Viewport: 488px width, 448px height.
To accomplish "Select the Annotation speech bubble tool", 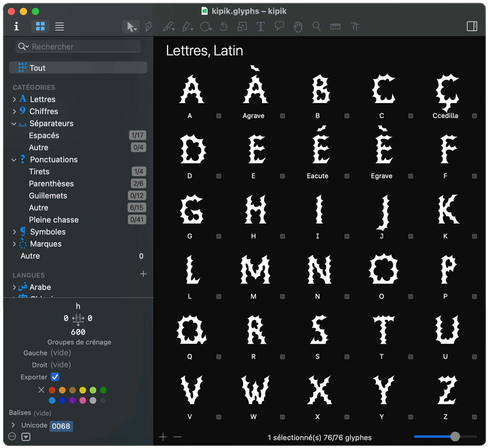I will 279,26.
